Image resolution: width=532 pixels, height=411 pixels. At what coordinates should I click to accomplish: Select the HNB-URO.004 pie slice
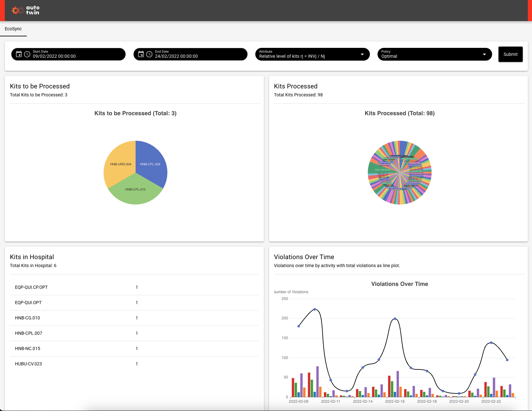click(x=121, y=164)
